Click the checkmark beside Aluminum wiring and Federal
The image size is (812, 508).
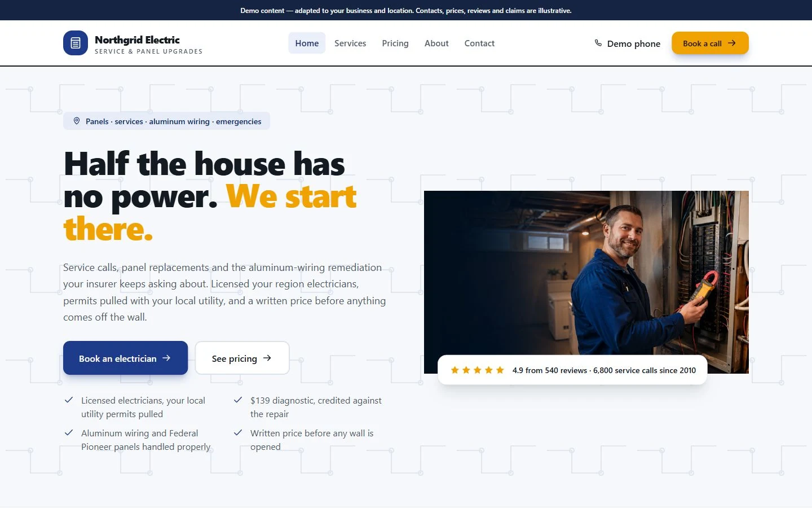69,432
